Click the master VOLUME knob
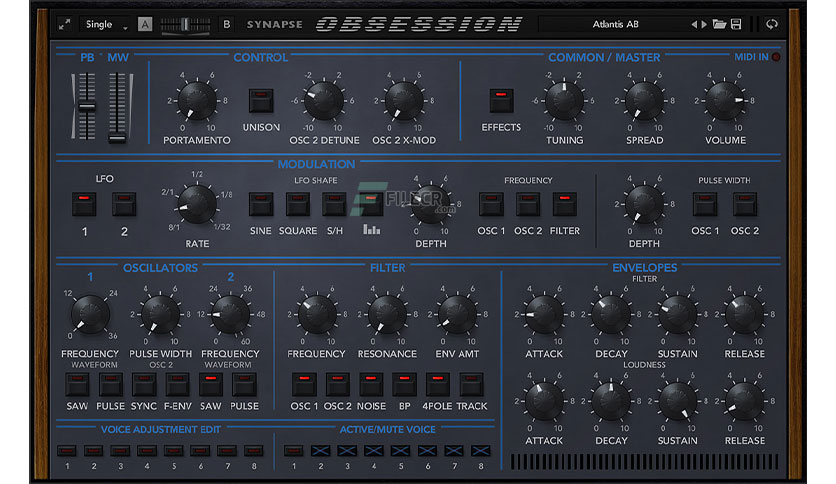Image resolution: width=836 pixels, height=484 pixels. (x=725, y=101)
